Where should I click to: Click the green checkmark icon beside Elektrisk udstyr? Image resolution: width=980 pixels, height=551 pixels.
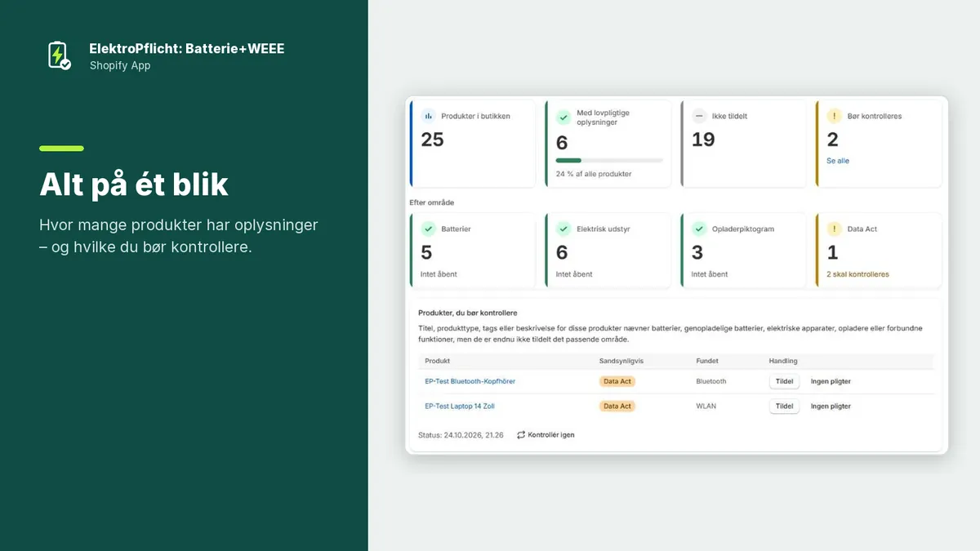tap(563, 229)
